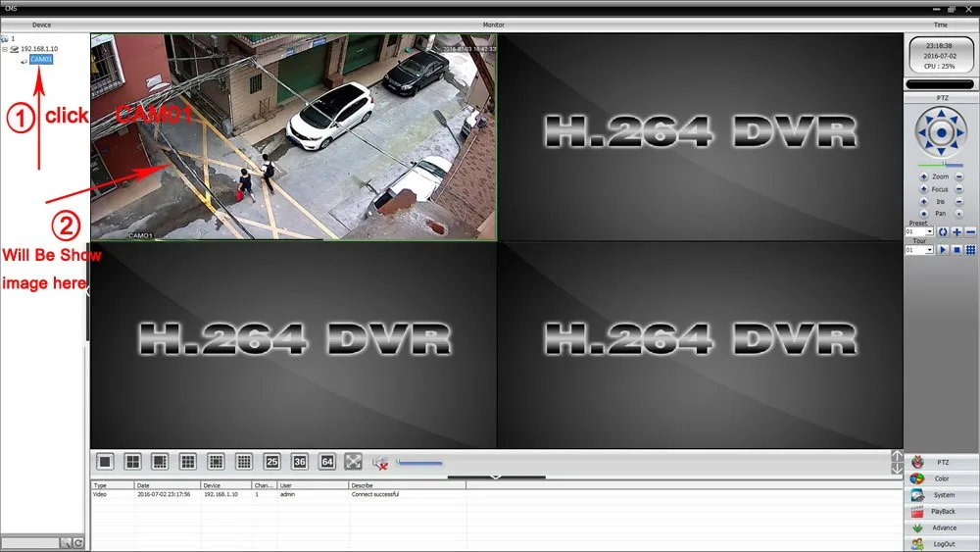The width and height of the screenshot is (980, 552).
Task: Move PTZ camera up
Action: tap(941, 113)
